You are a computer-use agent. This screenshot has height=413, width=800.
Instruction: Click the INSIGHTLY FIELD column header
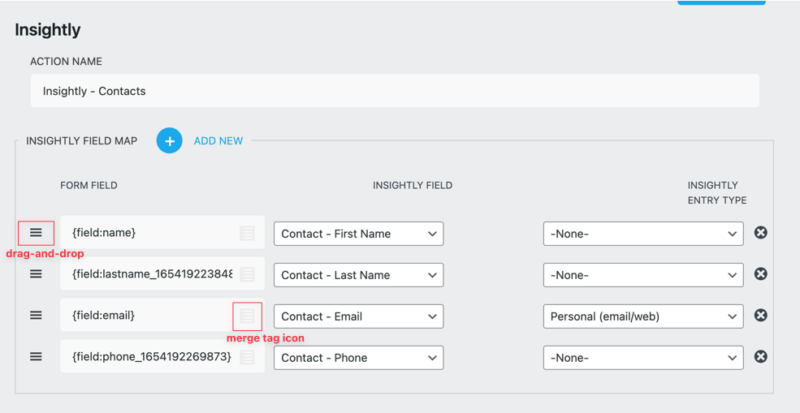point(412,185)
